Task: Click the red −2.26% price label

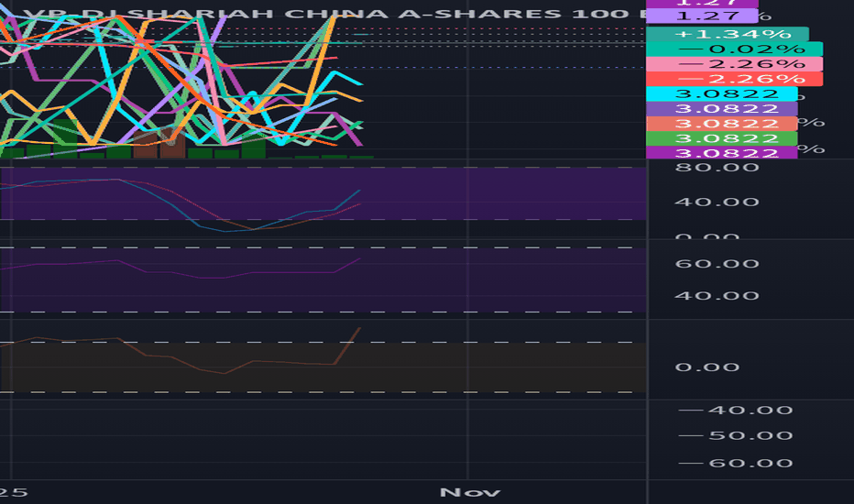Action: coord(734,79)
